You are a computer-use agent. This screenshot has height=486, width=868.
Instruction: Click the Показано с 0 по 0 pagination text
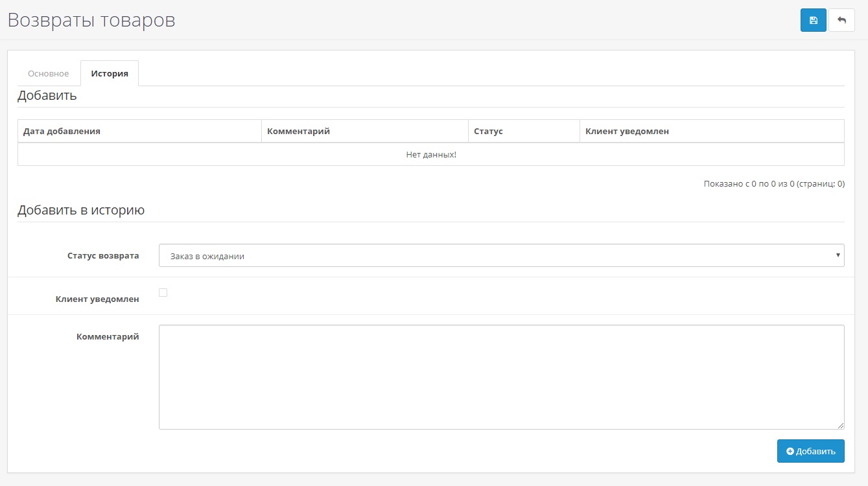(x=773, y=184)
